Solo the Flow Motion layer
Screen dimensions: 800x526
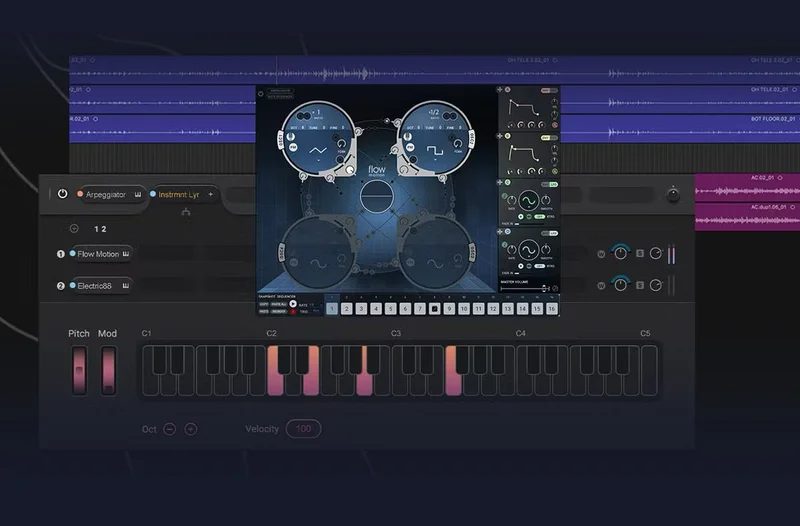(x=640, y=253)
